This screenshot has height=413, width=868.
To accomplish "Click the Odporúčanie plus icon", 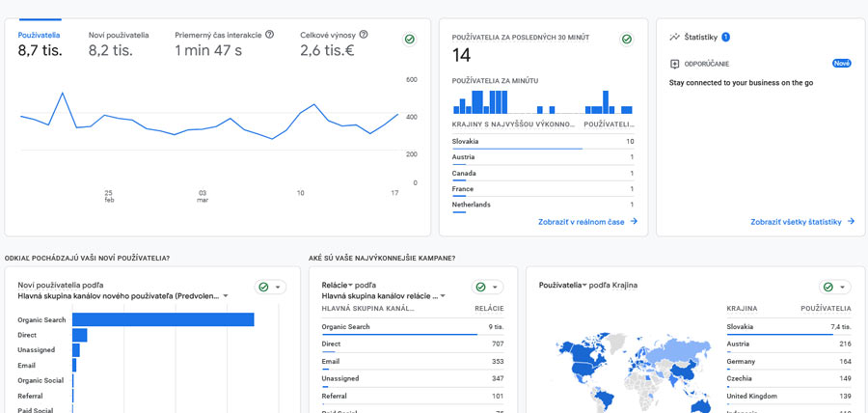I will (x=674, y=64).
